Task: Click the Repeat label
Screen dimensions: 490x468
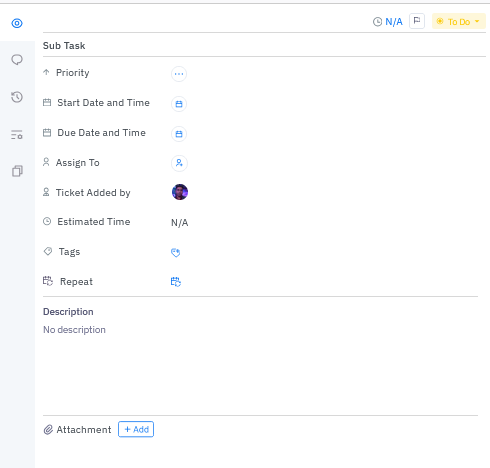Action: [76, 282]
